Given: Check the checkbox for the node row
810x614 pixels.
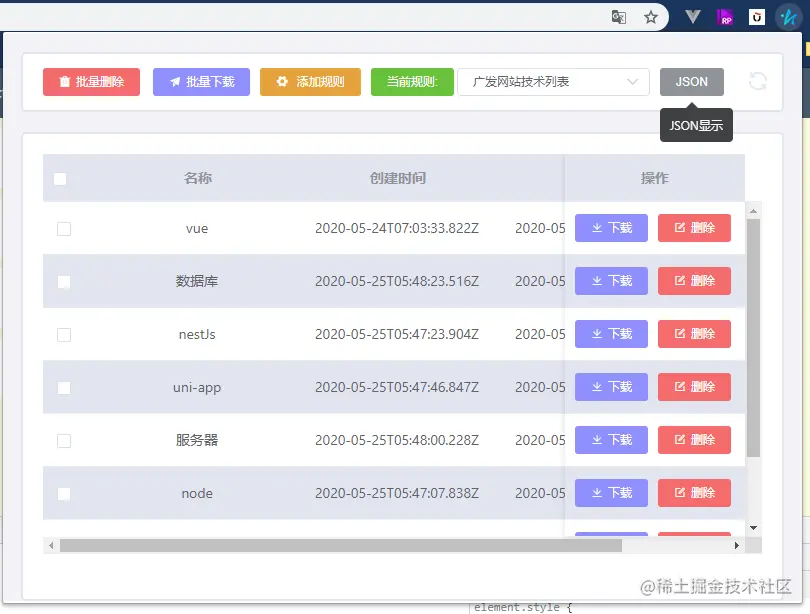Looking at the screenshot, I should tap(64, 494).
